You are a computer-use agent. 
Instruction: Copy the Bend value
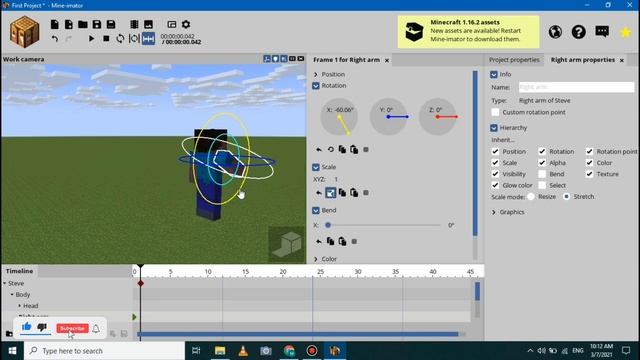(x=331, y=242)
